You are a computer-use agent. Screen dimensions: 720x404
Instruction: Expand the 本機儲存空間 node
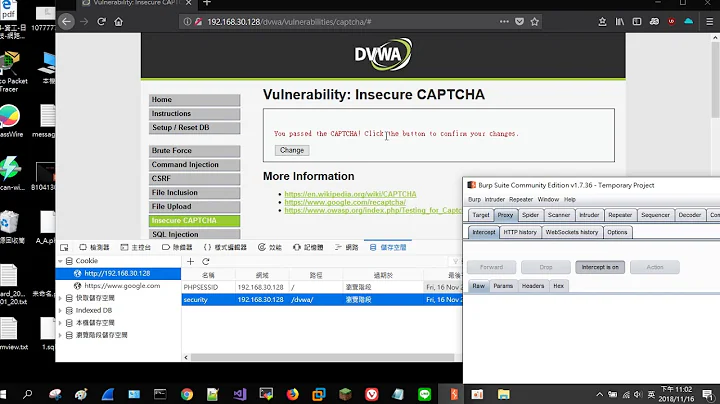click(x=60, y=323)
